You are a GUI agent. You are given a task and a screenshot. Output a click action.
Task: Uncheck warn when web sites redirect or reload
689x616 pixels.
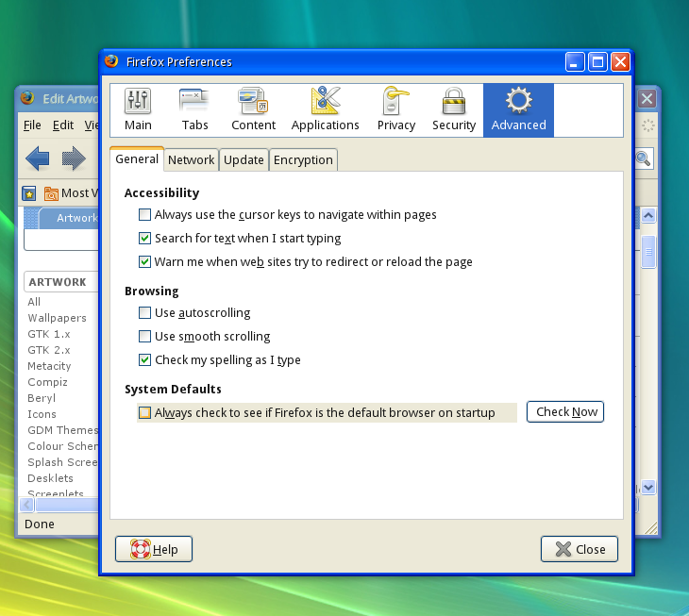click(x=144, y=262)
